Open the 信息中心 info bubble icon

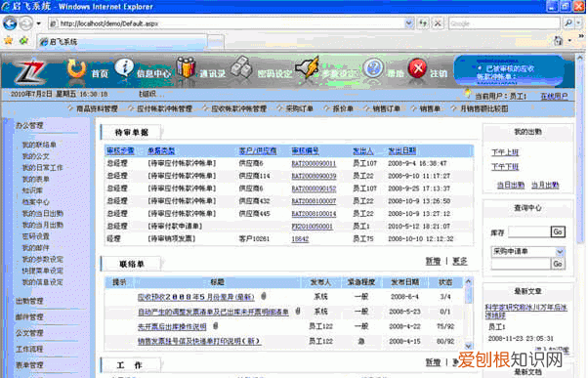(x=124, y=68)
